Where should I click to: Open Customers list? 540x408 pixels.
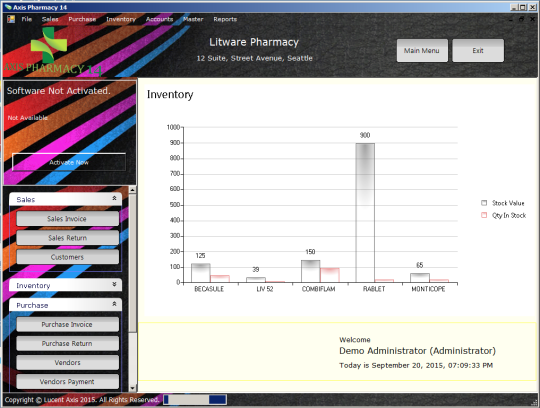coord(68,257)
